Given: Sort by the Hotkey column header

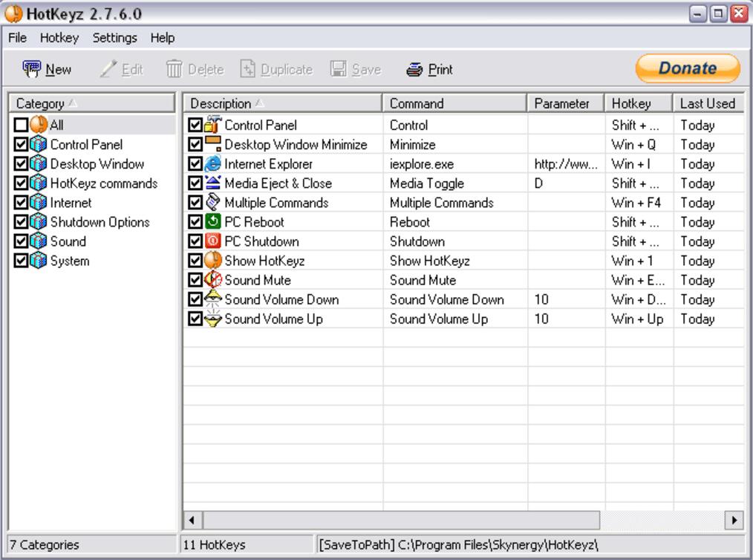Looking at the screenshot, I should [639, 103].
